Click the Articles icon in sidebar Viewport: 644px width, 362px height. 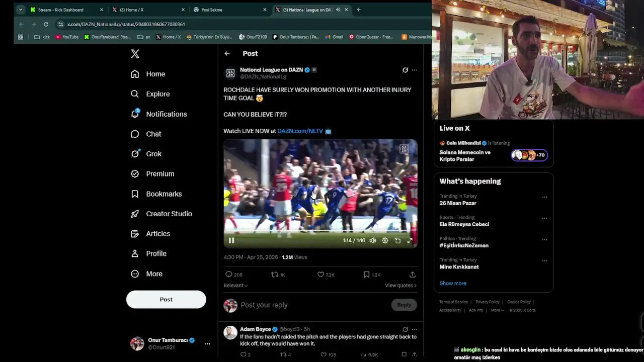click(x=135, y=234)
